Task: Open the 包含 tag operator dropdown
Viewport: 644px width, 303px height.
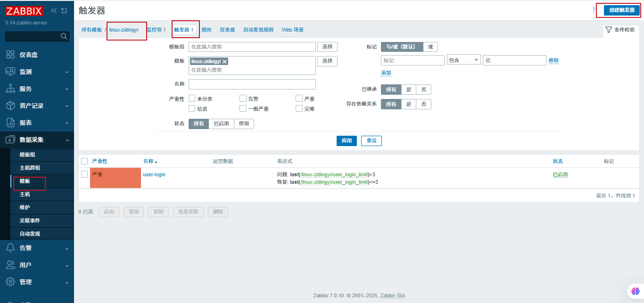Action: (463, 60)
